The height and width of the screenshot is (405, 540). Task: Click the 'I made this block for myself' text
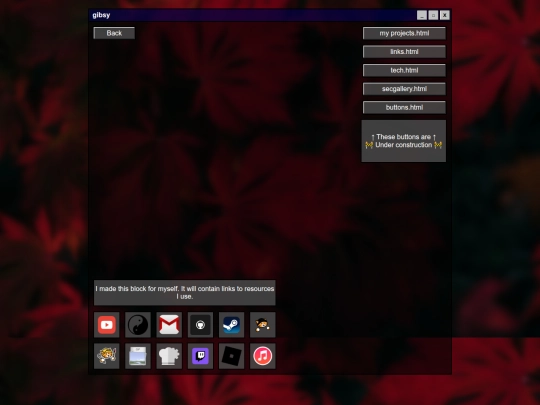point(185,292)
